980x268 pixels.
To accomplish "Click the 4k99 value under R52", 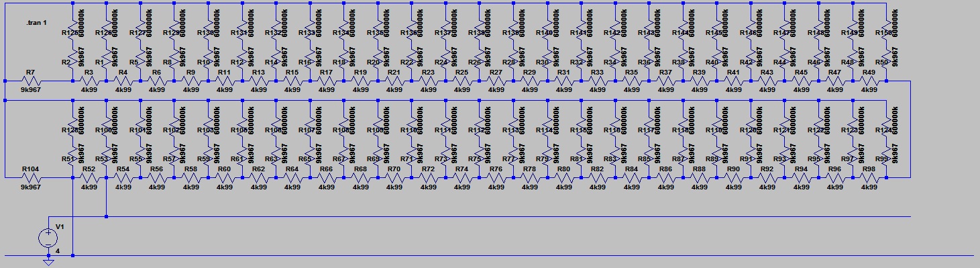I will 90,187.
